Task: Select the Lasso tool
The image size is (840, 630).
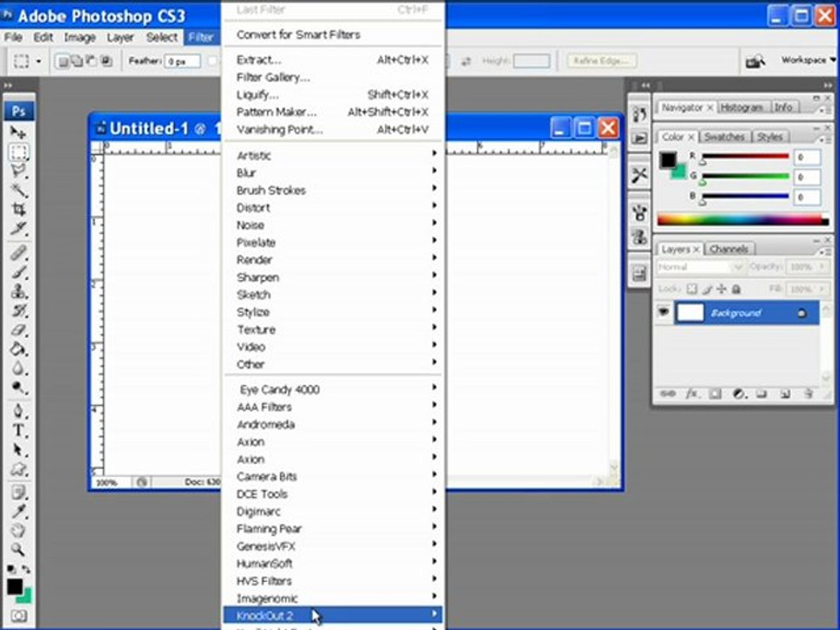Action: 18,171
